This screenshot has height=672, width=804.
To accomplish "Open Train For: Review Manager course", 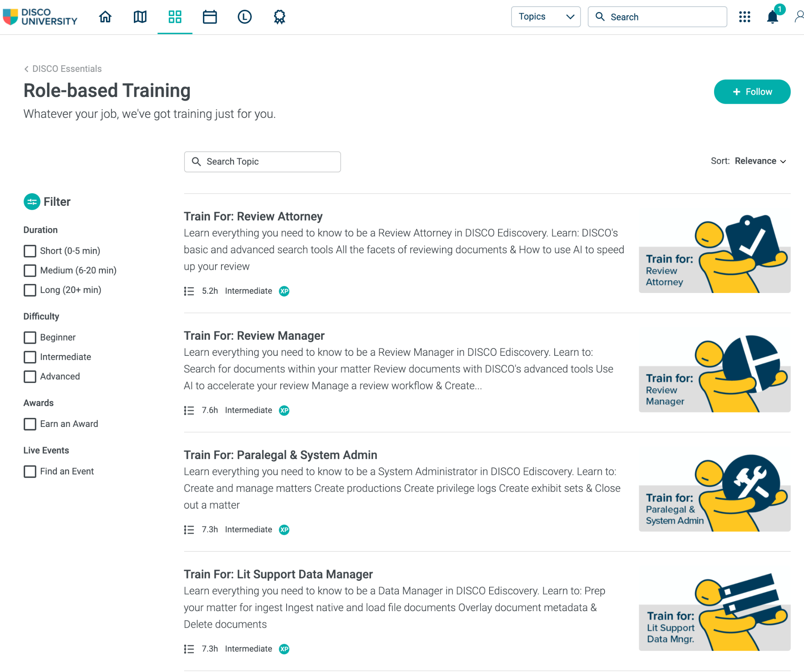I will (254, 336).
